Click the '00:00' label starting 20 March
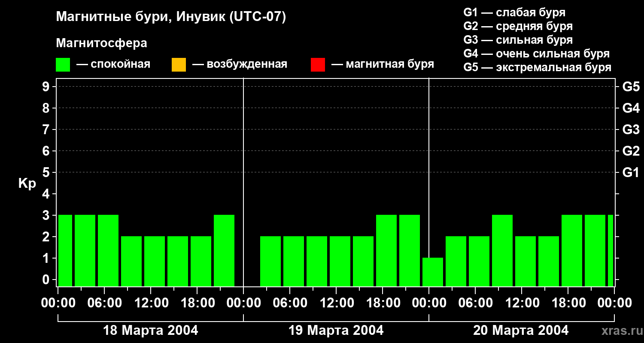This screenshot has width=644, height=343. 429,303
